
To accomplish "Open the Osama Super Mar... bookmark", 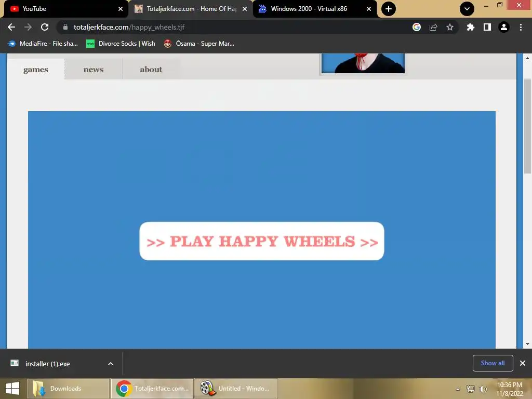I will 199,44.
